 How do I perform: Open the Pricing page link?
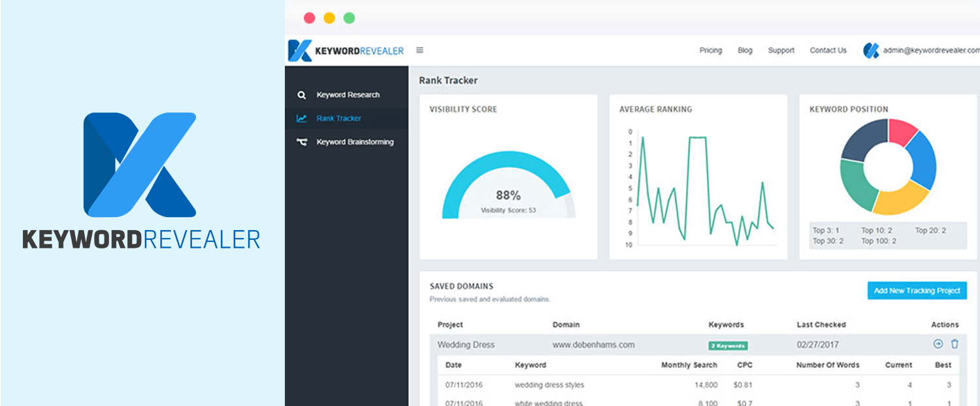click(711, 50)
